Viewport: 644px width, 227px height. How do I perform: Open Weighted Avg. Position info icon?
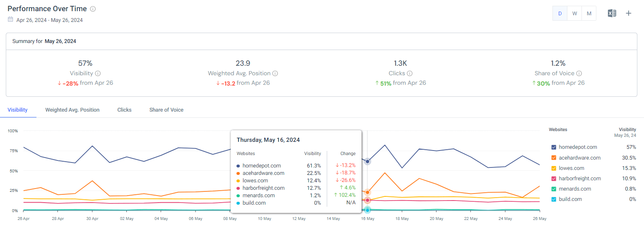[x=275, y=73]
